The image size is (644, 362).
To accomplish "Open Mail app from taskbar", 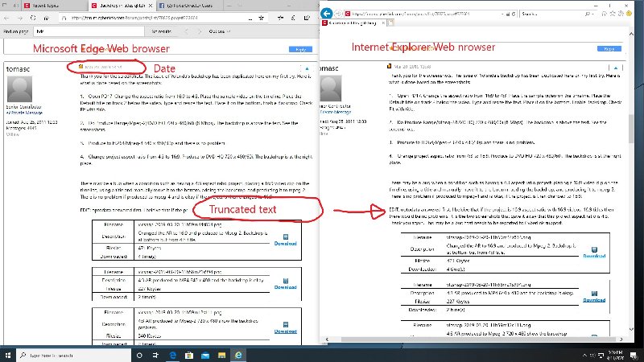I will pyautogui.click(x=205, y=355).
